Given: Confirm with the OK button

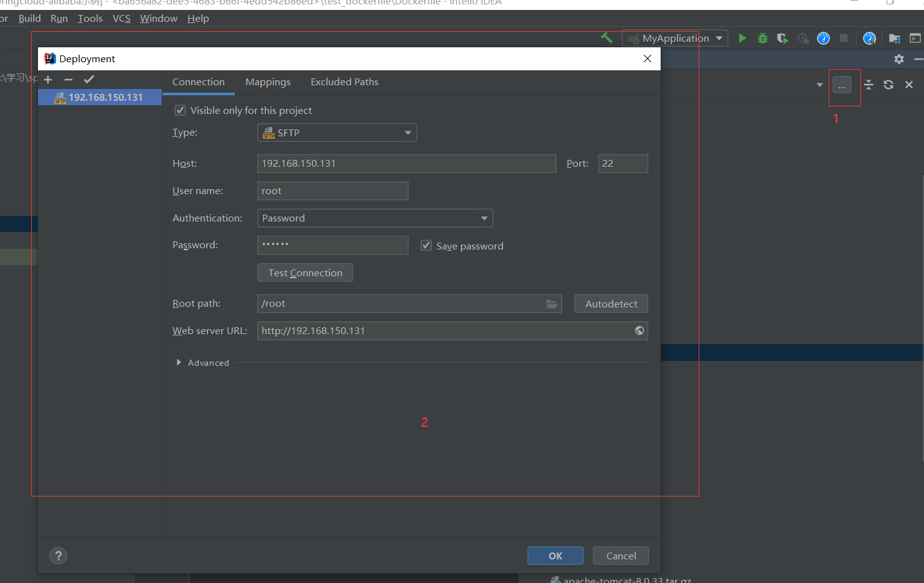Looking at the screenshot, I should pyautogui.click(x=555, y=556).
